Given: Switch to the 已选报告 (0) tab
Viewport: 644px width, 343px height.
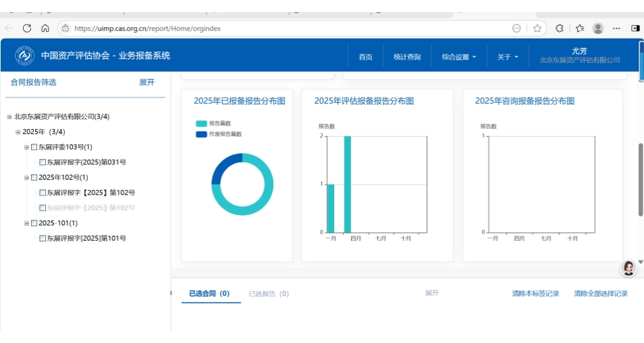Looking at the screenshot, I should pyautogui.click(x=269, y=294).
